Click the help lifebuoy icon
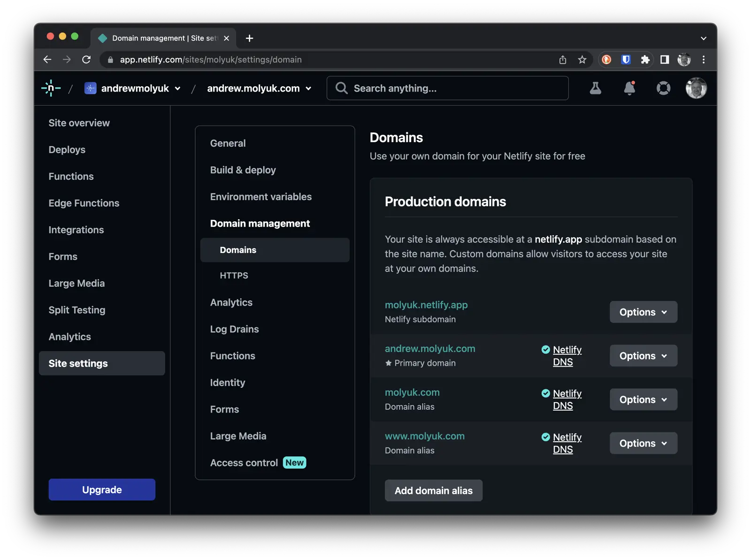Viewport: 751px width, 560px height. 663,88
